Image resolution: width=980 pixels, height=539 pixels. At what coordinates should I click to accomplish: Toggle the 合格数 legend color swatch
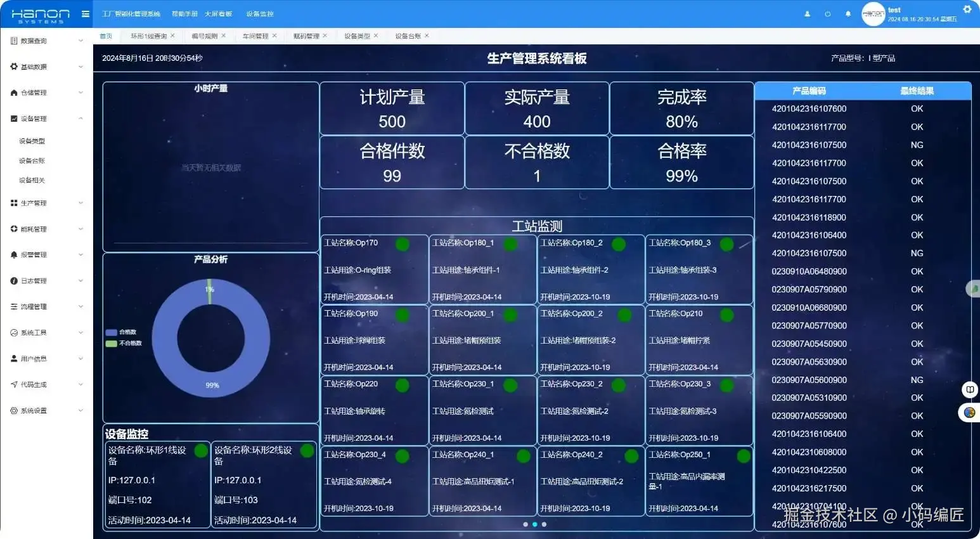click(111, 332)
